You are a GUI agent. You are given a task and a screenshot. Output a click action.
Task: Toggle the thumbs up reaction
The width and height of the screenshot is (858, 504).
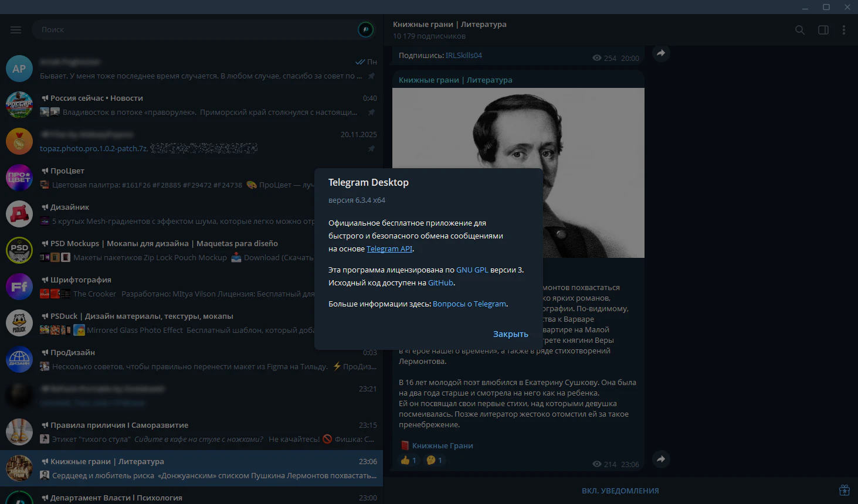(x=408, y=461)
